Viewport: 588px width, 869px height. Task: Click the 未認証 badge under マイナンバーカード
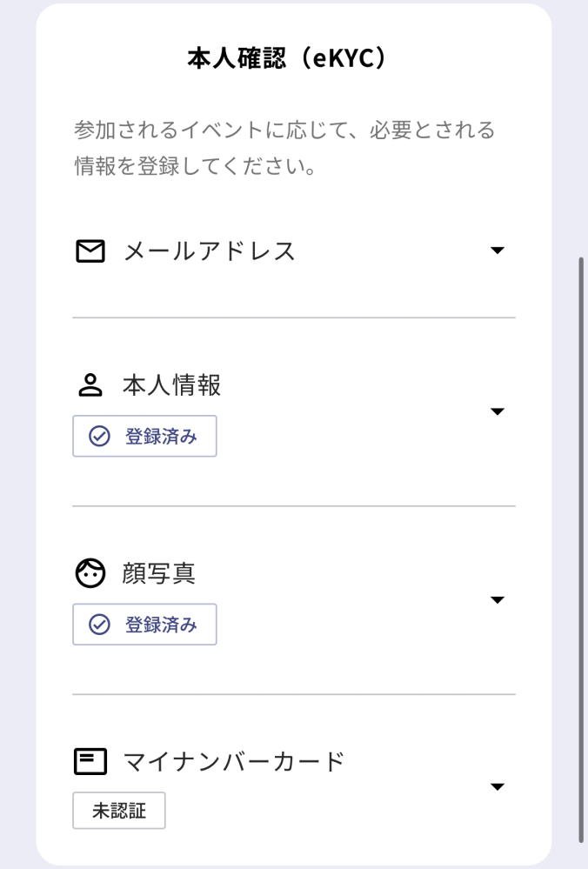[118, 810]
